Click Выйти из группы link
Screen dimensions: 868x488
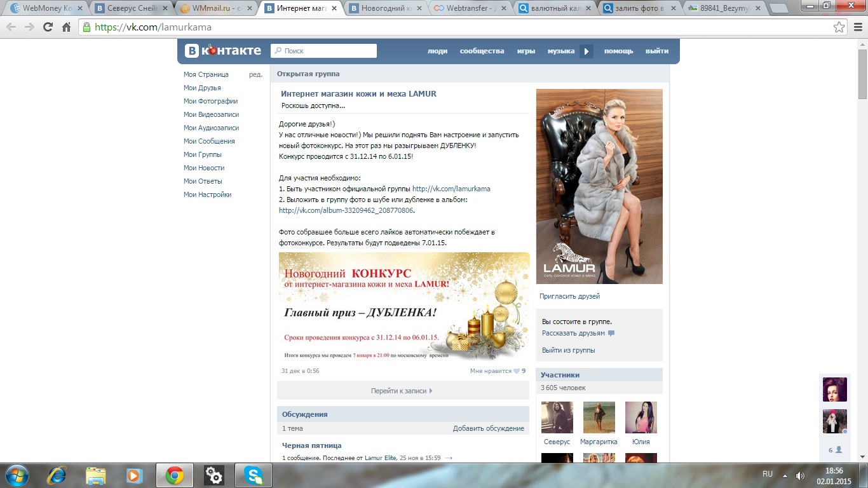(x=569, y=350)
